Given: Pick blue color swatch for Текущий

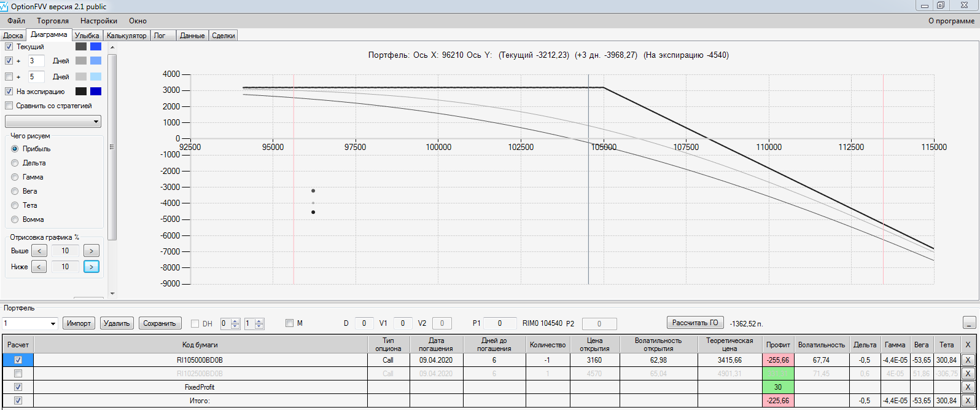Looking at the screenshot, I should pos(96,47).
